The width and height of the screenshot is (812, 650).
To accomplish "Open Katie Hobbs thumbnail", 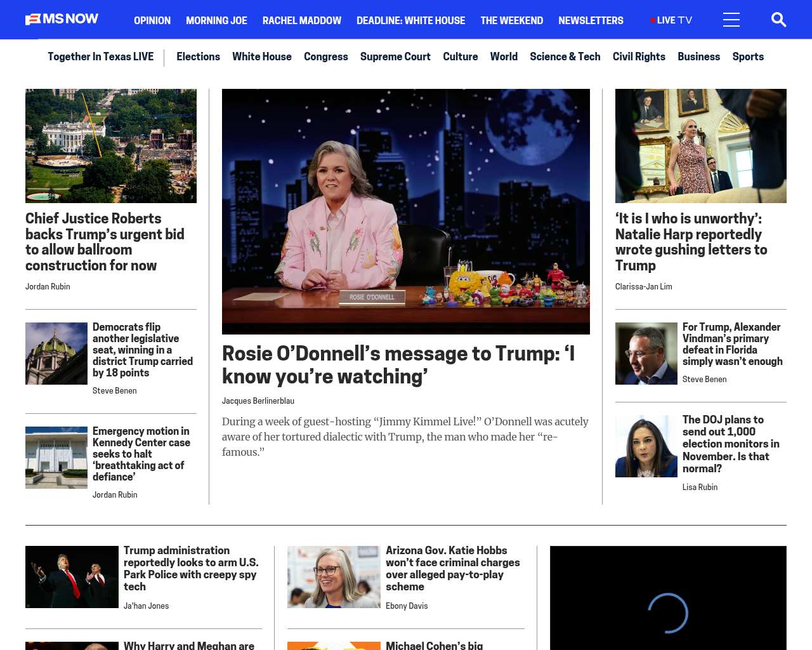I will tap(334, 577).
